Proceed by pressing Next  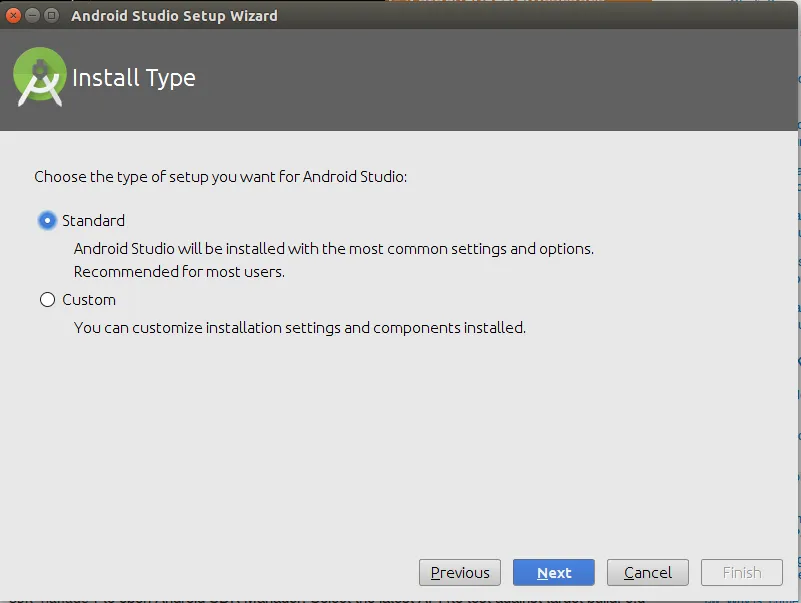coord(554,573)
